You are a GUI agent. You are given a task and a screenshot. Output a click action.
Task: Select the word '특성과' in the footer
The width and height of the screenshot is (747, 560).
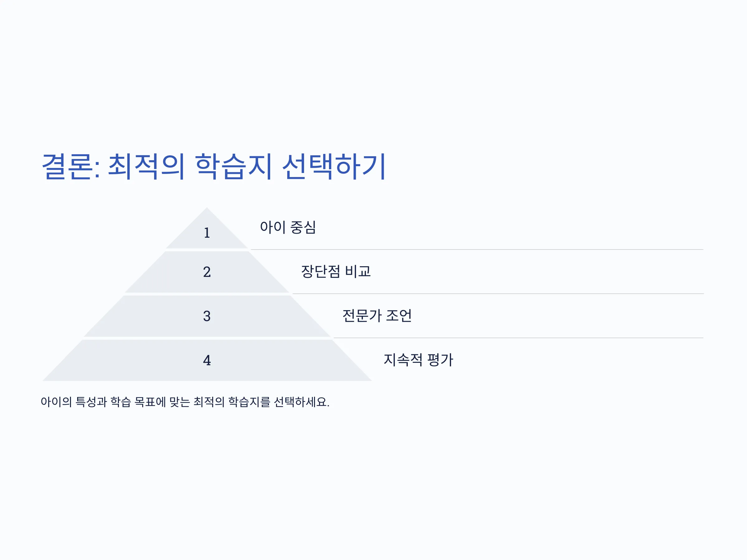pyautogui.click(x=91, y=402)
